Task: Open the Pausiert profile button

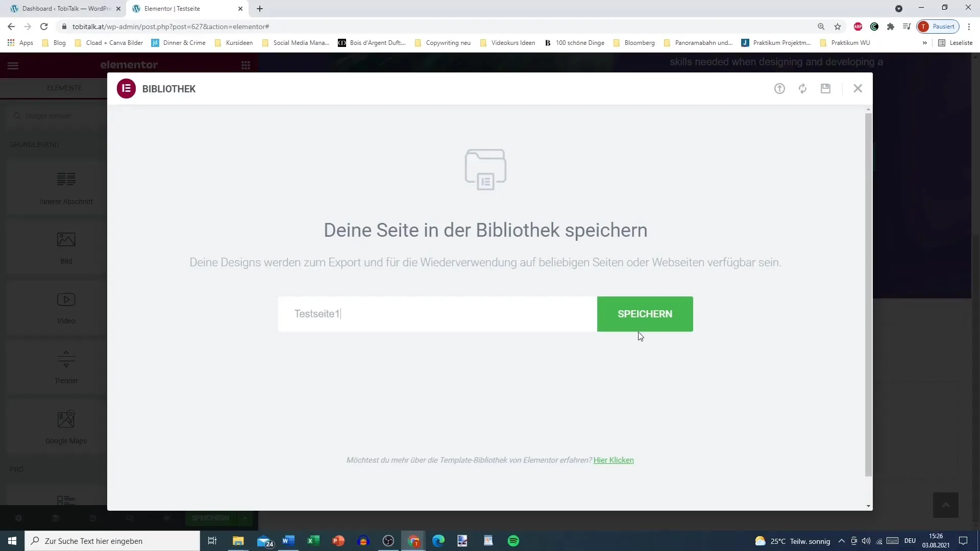Action: [x=938, y=27]
